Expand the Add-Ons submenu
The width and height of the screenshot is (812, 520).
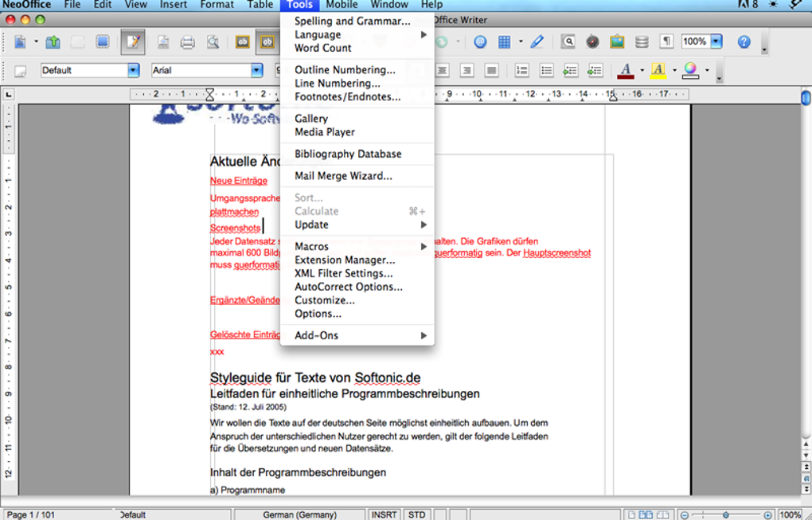coord(357,335)
